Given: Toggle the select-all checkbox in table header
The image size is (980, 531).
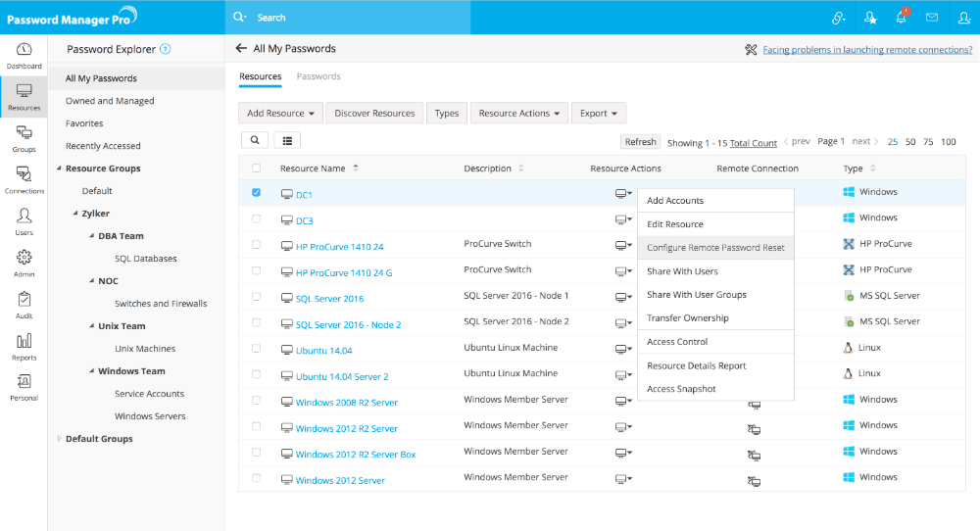Looking at the screenshot, I should [x=257, y=168].
